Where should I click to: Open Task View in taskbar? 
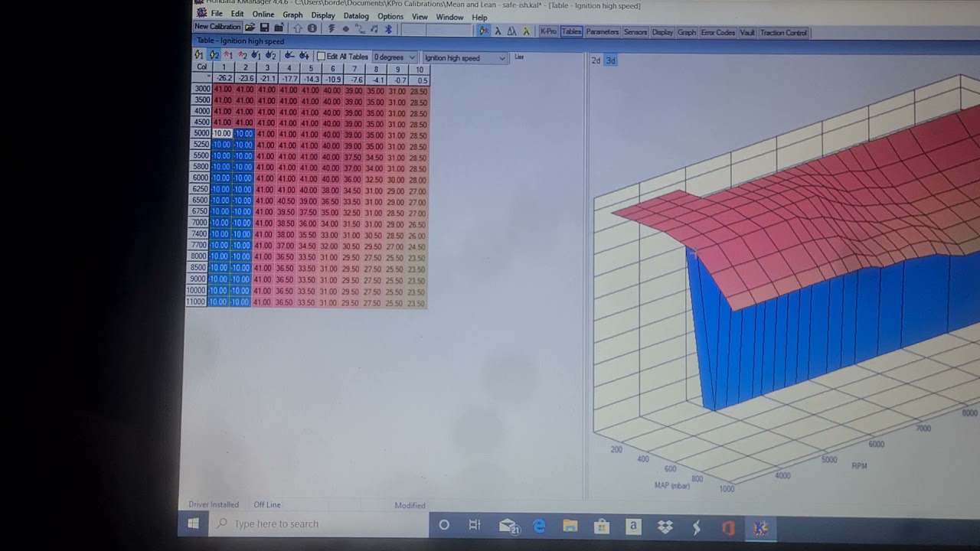point(475,524)
